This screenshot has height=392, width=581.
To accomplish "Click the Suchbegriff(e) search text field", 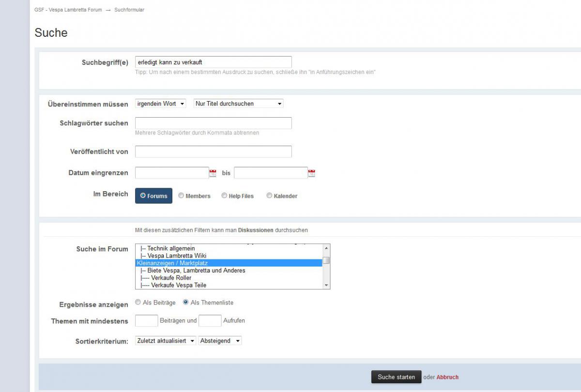I will click(x=213, y=62).
